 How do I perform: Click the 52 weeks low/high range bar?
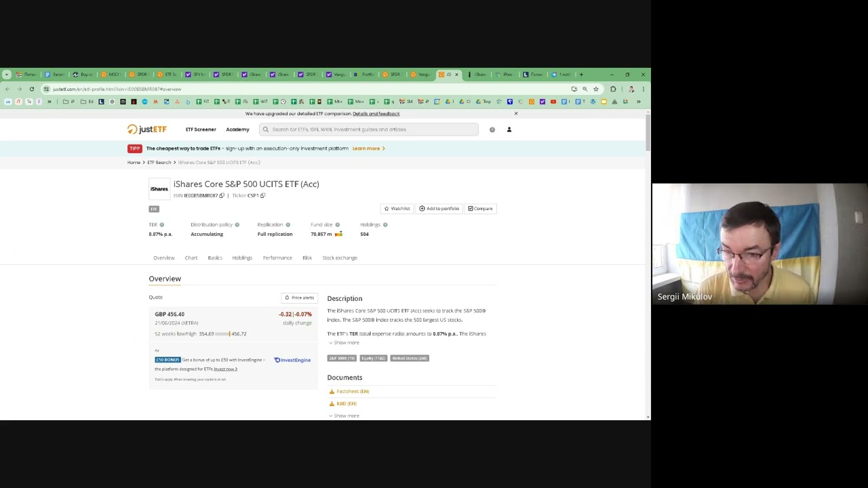(222, 334)
